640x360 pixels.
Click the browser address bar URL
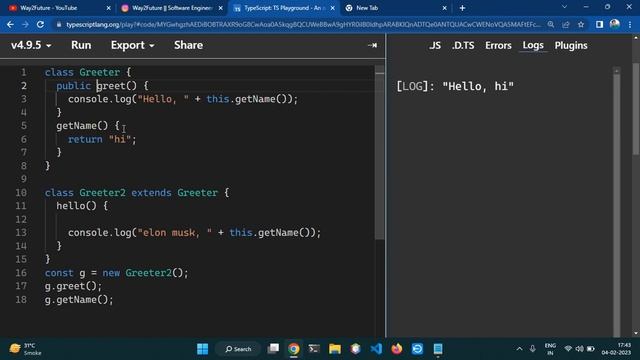(x=303, y=24)
